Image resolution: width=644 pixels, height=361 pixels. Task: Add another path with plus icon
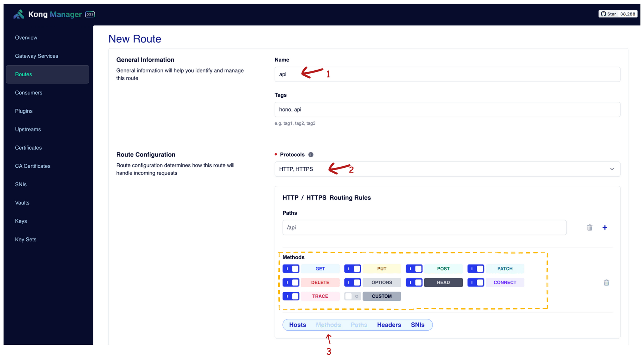click(604, 228)
